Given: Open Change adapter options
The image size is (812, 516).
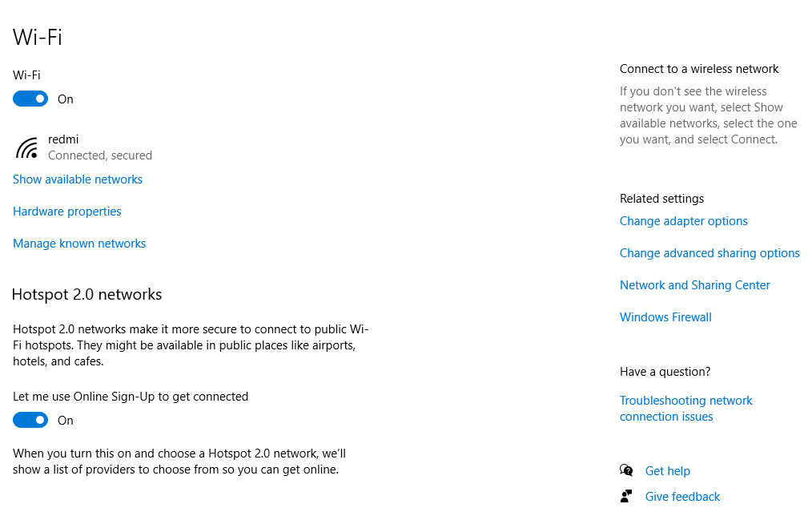Looking at the screenshot, I should tap(683, 220).
